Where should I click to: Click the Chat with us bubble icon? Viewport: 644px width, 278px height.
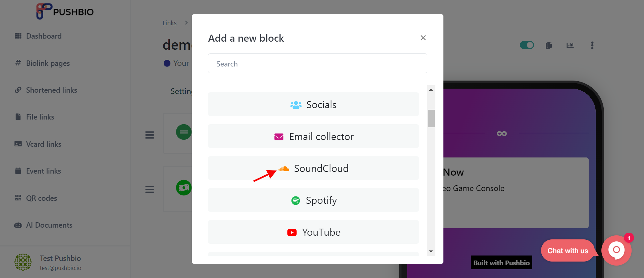click(x=616, y=250)
